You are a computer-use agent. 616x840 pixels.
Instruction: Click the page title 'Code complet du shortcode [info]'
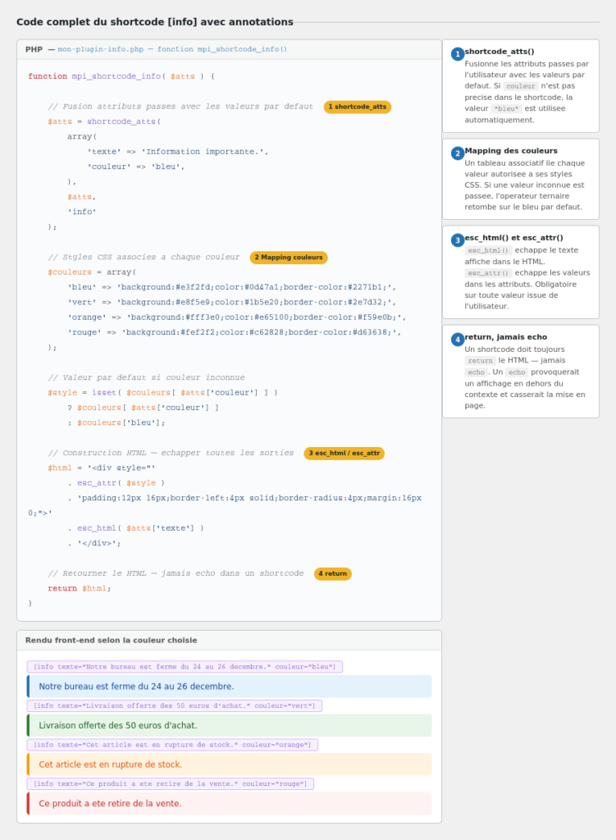click(155, 22)
